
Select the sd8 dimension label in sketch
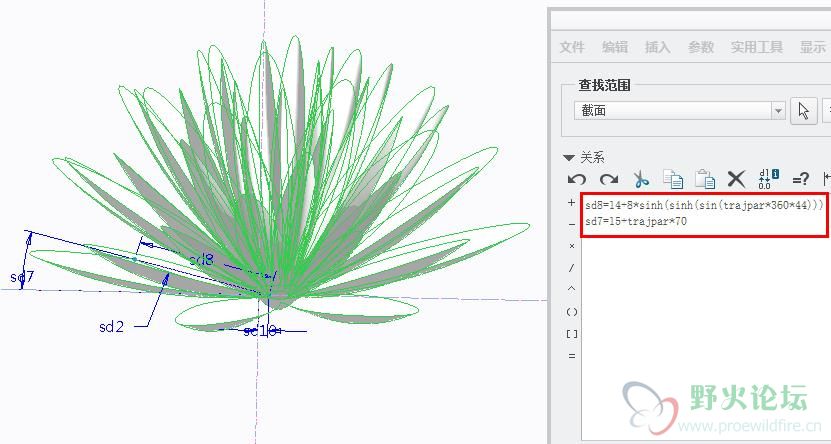pyautogui.click(x=202, y=259)
